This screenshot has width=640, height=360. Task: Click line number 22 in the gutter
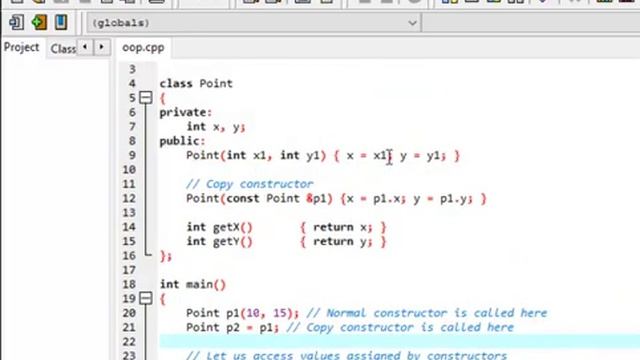[x=129, y=342]
